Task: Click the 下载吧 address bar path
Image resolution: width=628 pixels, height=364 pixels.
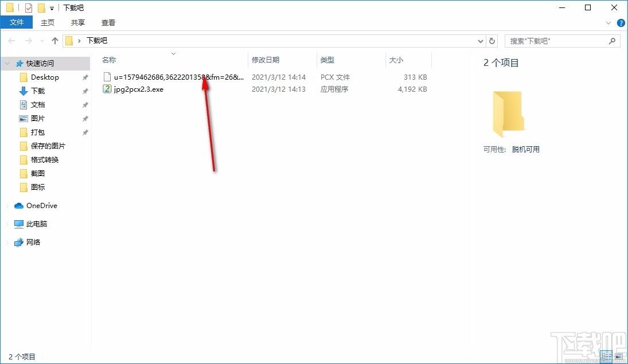Action: pyautogui.click(x=97, y=41)
